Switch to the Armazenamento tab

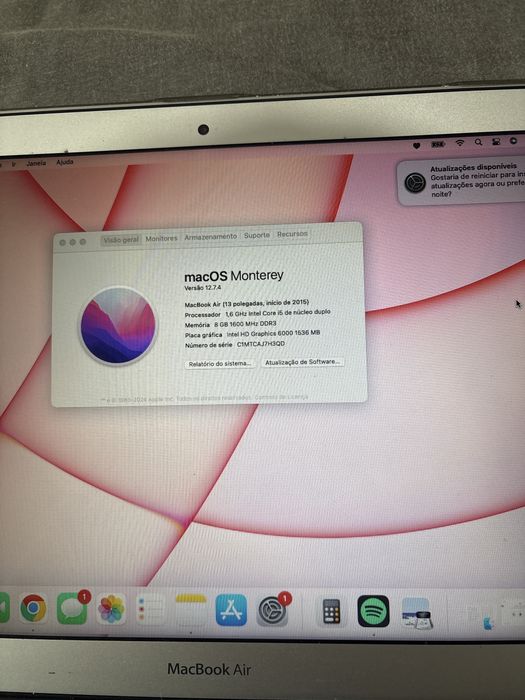click(x=211, y=237)
